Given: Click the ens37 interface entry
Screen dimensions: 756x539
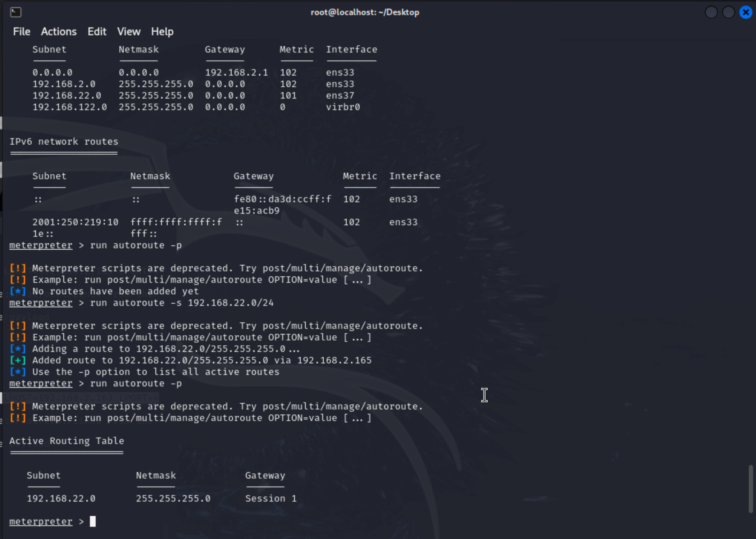Looking at the screenshot, I should pos(340,95).
